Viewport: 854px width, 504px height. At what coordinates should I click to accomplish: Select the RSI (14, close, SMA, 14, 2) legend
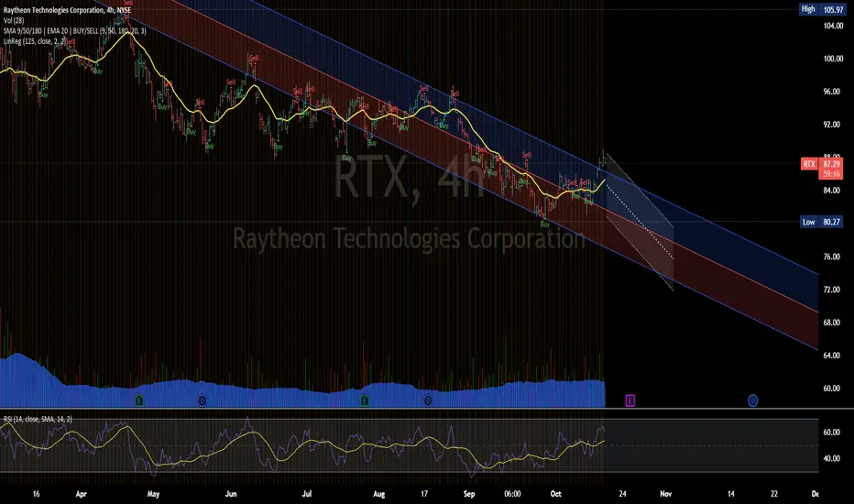[38, 419]
